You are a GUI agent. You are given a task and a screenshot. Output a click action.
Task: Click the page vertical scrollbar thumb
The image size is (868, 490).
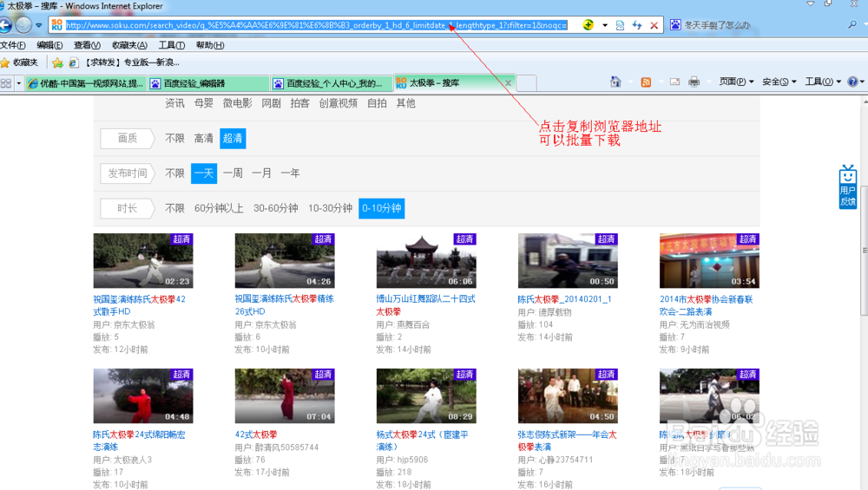(865, 250)
